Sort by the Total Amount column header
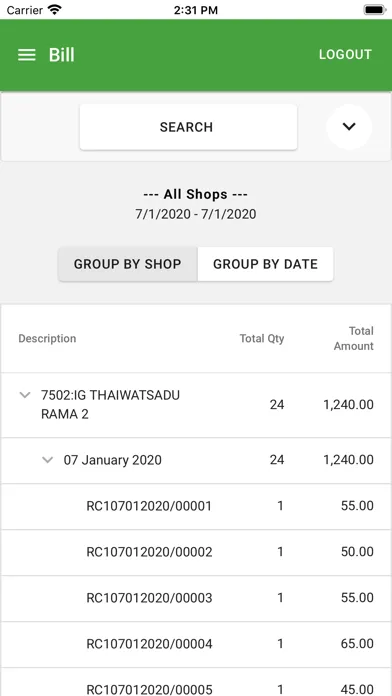 (354, 339)
